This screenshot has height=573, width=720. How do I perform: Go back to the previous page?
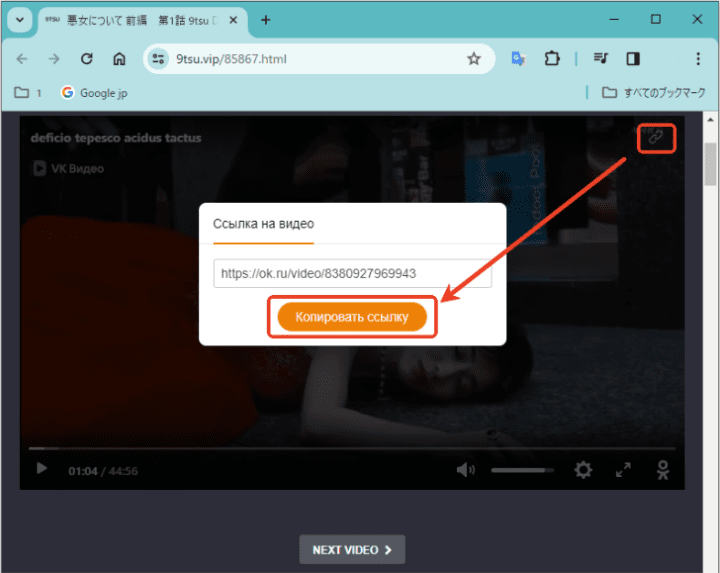22,59
